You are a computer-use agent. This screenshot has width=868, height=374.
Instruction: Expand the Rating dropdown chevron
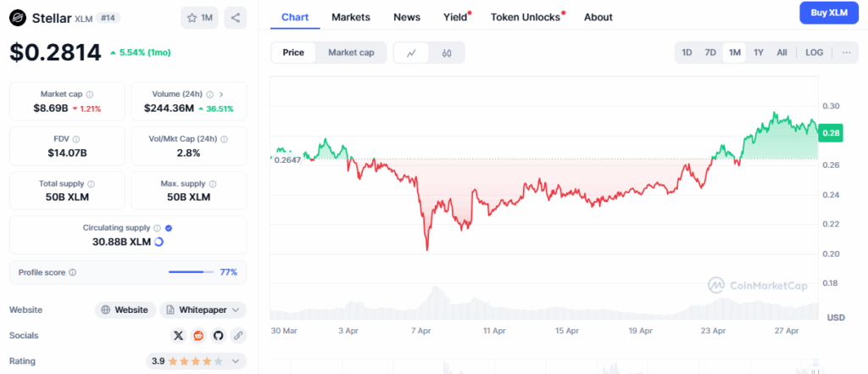(235, 361)
